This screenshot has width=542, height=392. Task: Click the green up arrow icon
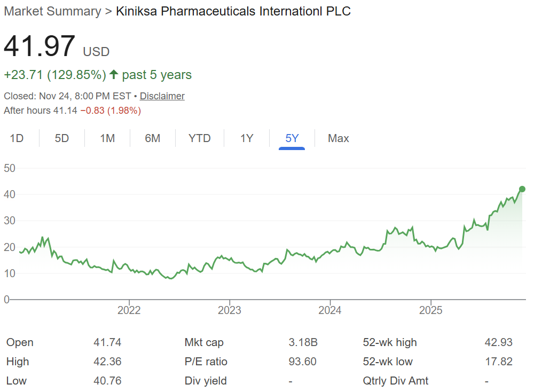pyautogui.click(x=114, y=75)
